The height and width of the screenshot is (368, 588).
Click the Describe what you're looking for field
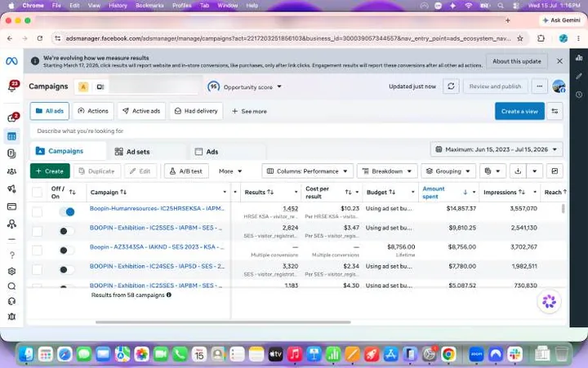click(296, 131)
